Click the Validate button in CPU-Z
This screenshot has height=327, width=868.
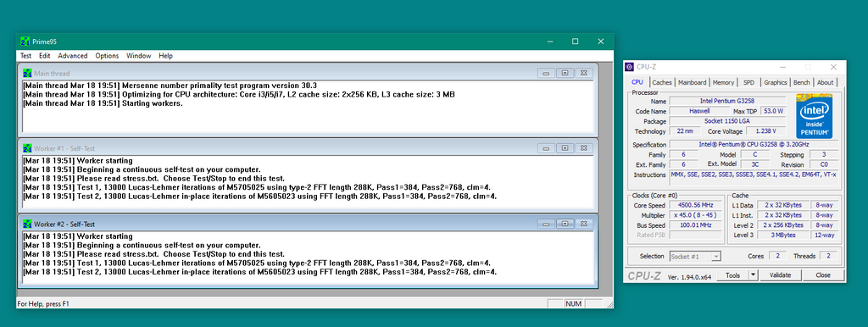[x=781, y=275]
